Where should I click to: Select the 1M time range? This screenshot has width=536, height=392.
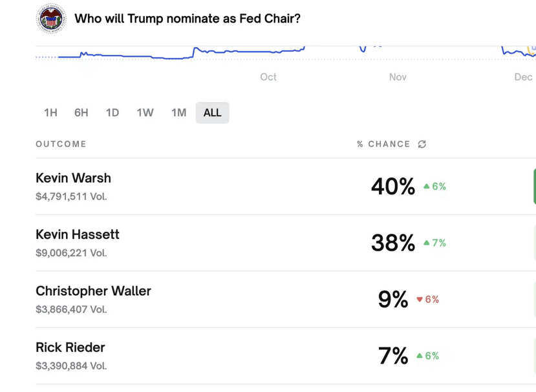[178, 113]
